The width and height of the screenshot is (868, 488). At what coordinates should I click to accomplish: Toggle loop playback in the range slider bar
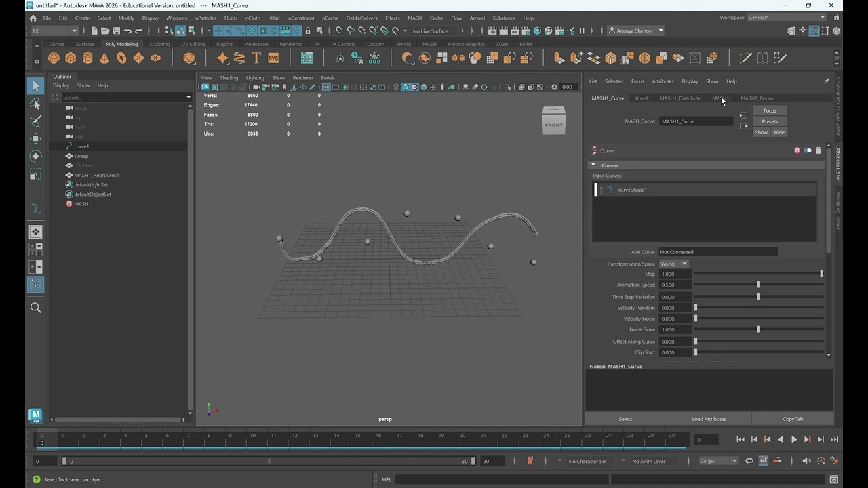pyautogui.click(x=749, y=461)
